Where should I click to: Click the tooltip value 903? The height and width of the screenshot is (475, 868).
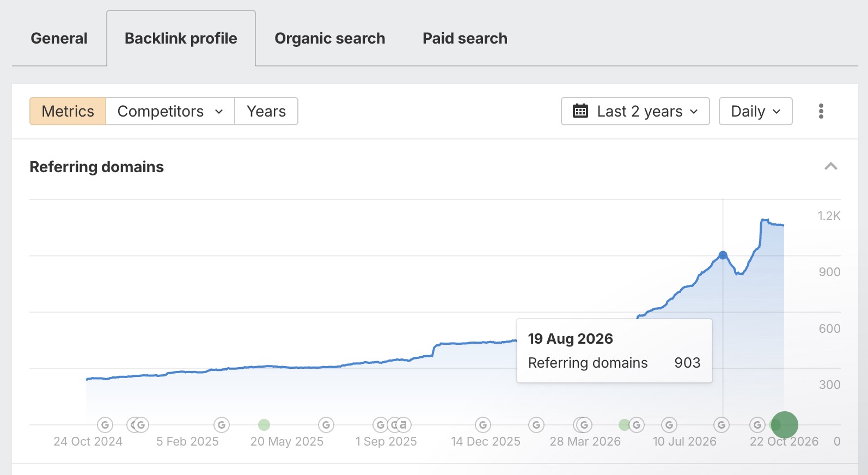tap(687, 363)
